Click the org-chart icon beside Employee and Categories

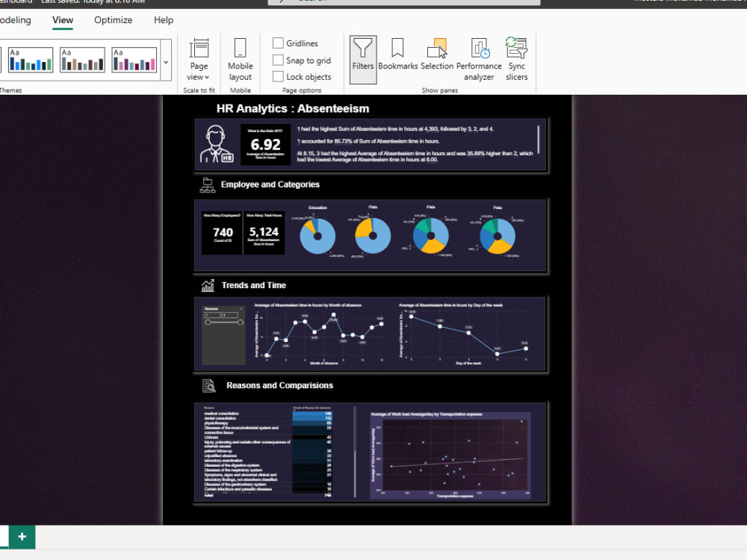coord(207,185)
